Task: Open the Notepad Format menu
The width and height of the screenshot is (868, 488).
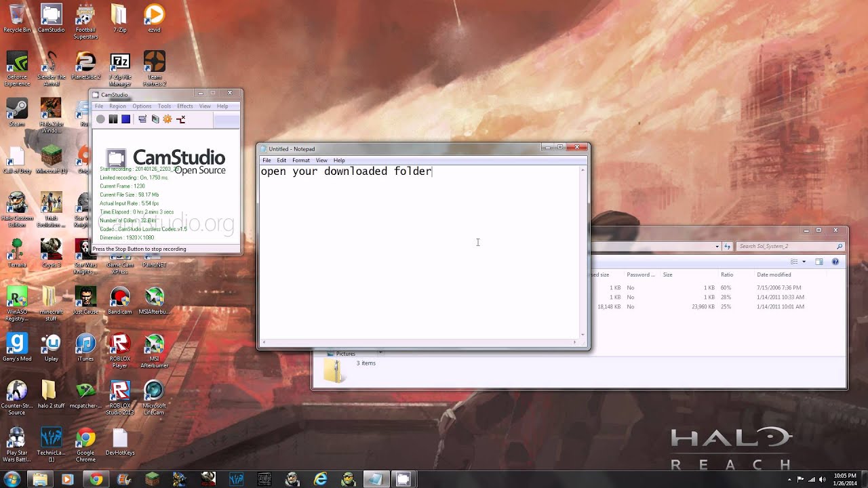Action: coord(301,161)
